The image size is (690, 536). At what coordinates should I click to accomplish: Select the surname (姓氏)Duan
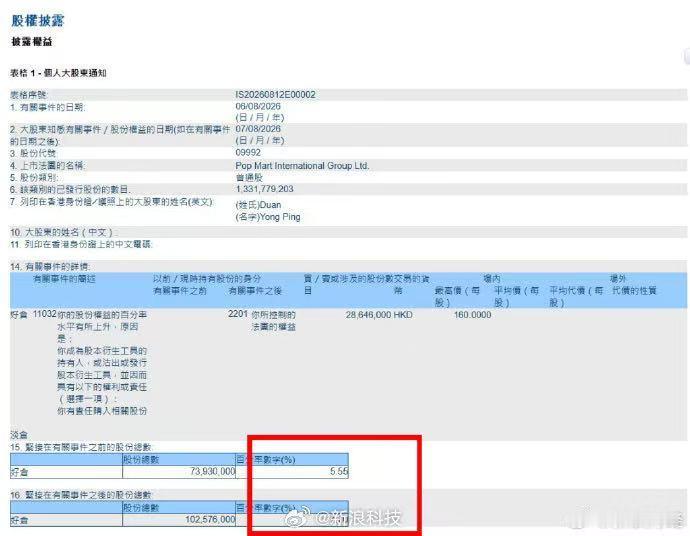[258, 205]
